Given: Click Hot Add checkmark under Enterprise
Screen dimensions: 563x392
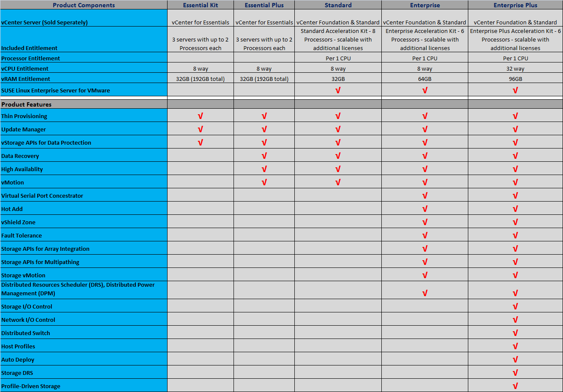Looking at the screenshot, I should pyautogui.click(x=425, y=209).
